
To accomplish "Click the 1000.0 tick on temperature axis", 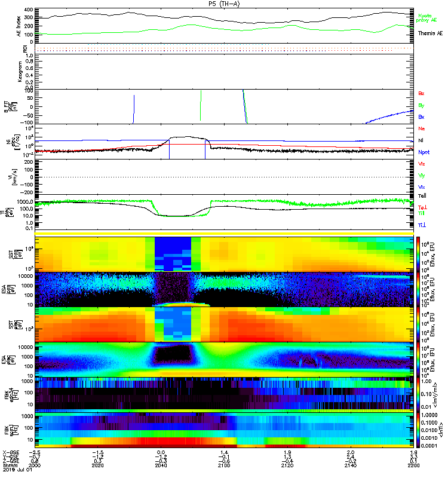I will [x=25, y=202].
